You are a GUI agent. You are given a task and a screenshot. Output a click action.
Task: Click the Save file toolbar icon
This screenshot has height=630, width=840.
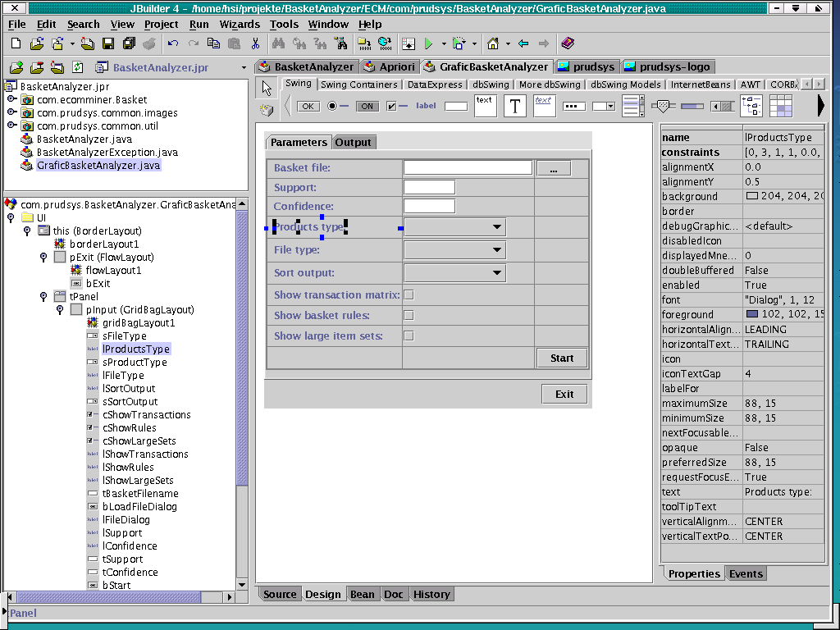[x=107, y=43]
